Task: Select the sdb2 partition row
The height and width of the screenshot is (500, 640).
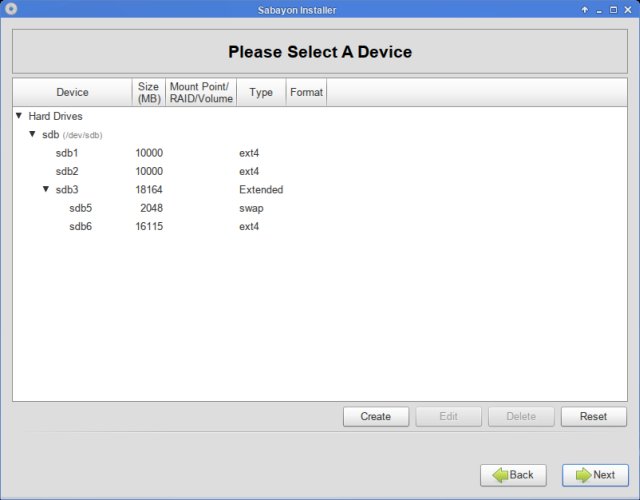Action: (x=320, y=171)
